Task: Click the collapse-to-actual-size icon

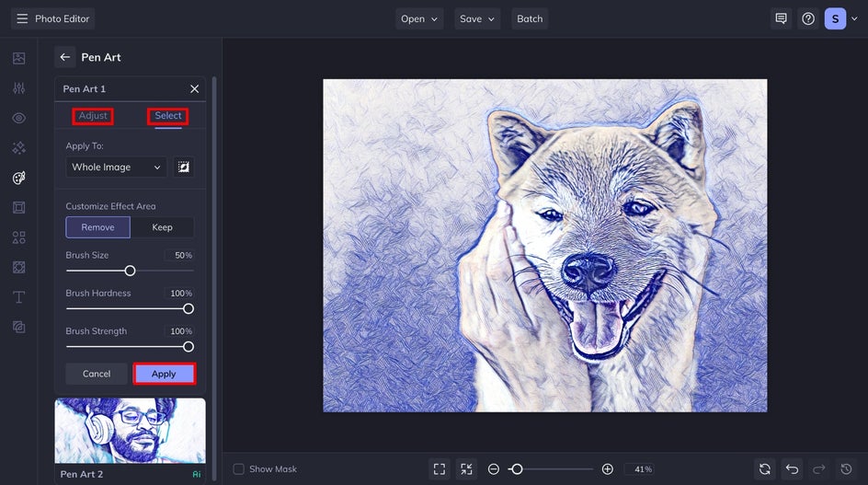Action: click(x=467, y=469)
